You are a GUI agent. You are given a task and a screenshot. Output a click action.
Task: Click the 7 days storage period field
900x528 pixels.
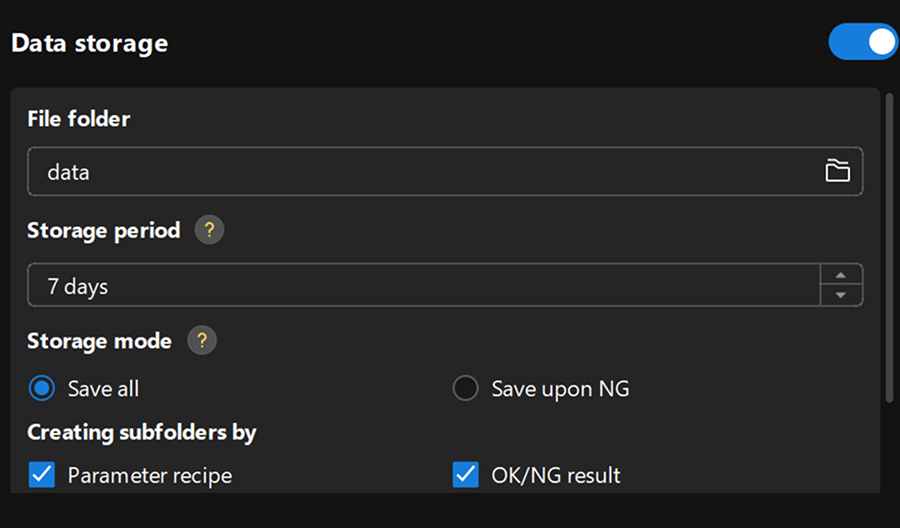tap(420, 286)
